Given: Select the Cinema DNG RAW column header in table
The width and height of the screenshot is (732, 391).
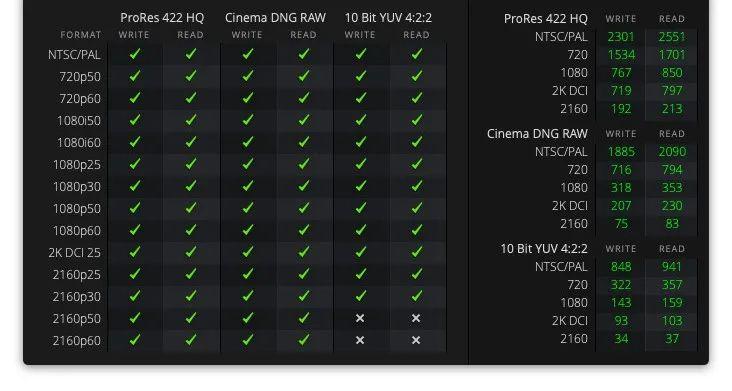Looking at the screenshot, I should tap(275, 18).
